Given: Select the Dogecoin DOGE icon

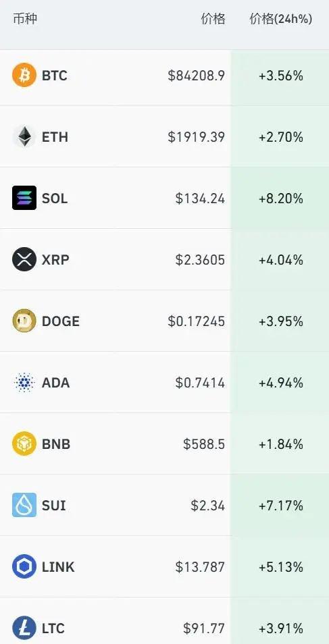Looking at the screenshot, I should [24, 321].
